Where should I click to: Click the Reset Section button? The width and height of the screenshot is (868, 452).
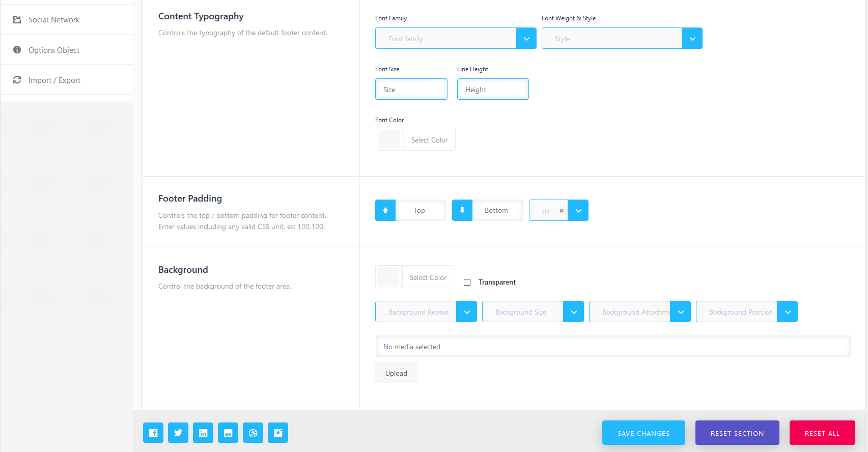point(737,433)
